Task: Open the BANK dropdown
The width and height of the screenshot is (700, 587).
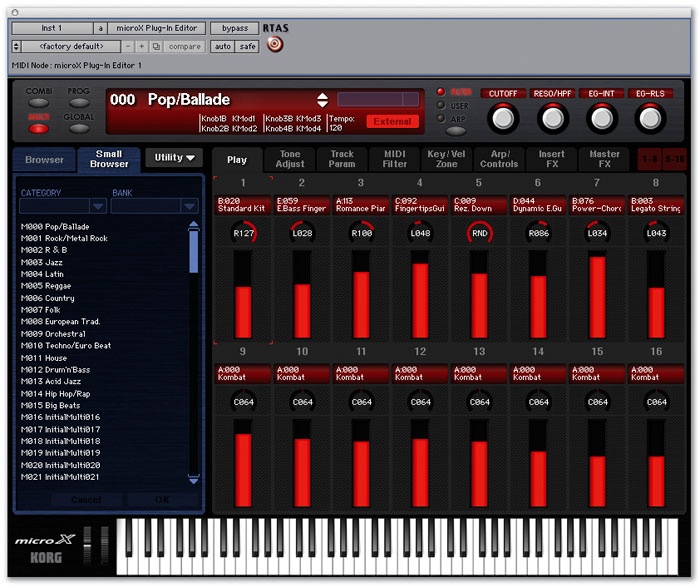Action: [x=154, y=206]
